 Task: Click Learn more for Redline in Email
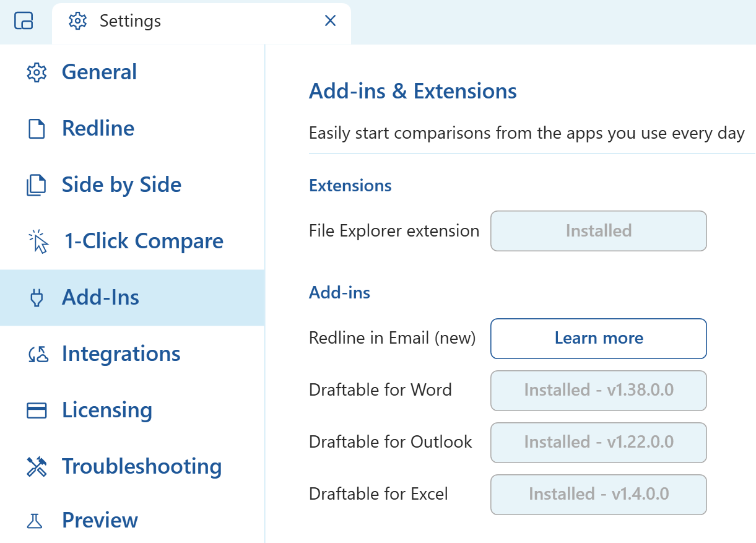point(598,338)
